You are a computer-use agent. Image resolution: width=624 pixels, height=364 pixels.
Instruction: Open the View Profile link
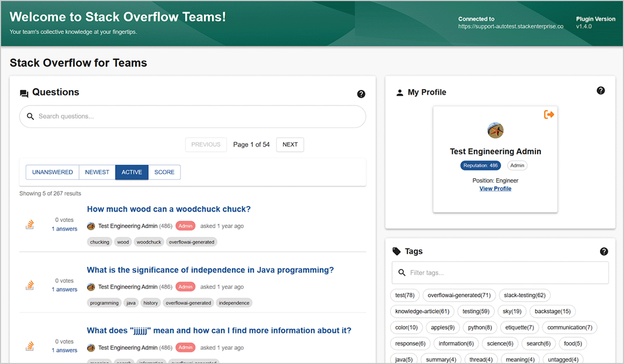click(x=495, y=189)
